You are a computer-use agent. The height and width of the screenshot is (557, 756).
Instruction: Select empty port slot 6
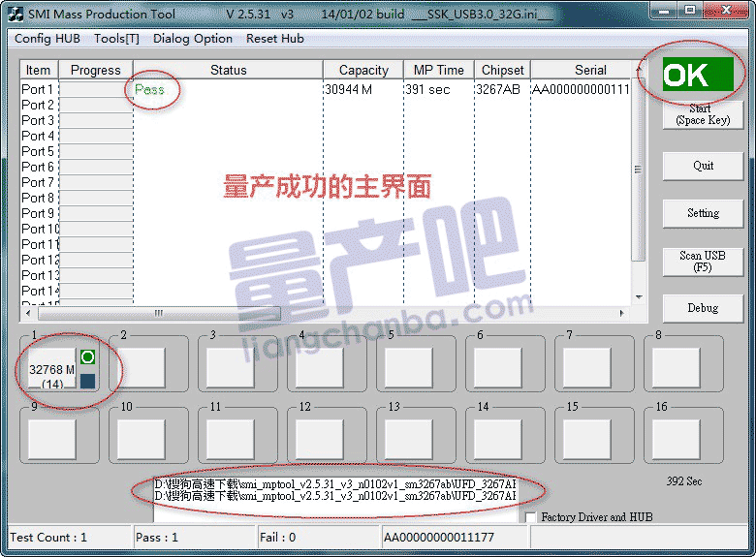(x=498, y=368)
